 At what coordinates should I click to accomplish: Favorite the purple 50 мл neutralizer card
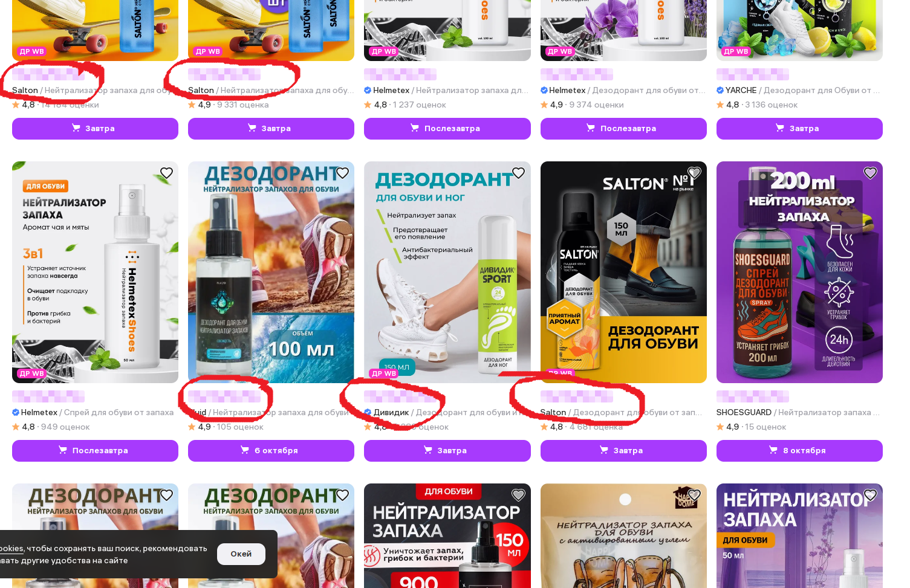[x=870, y=495]
